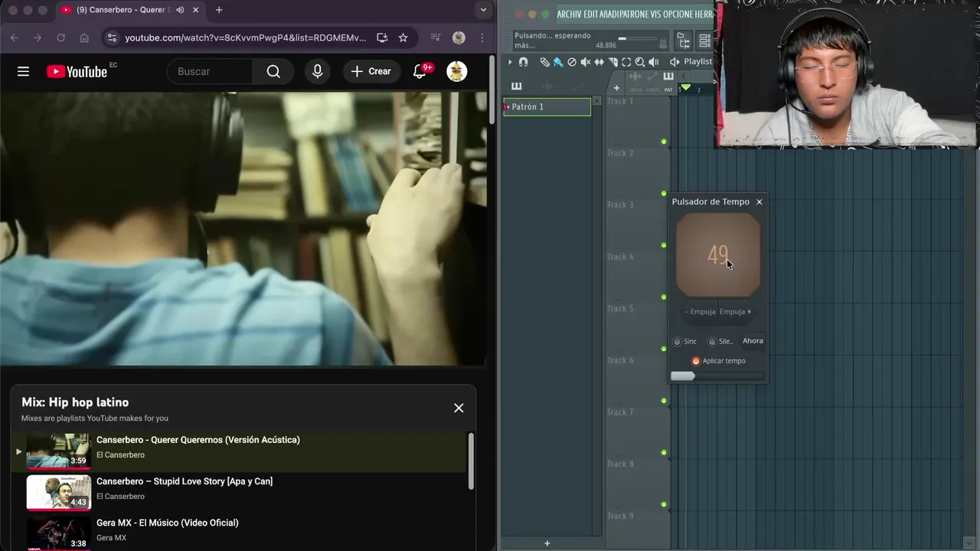Image resolution: width=980 pixels, height=551 pixels.
Task: Toggle Aplicar tempo option
Action: (x=696, y=361)
